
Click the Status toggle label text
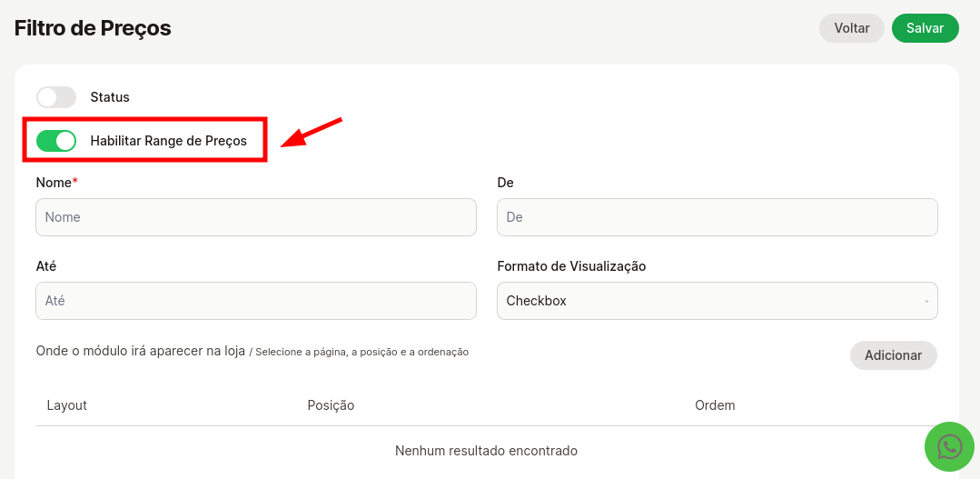(x=110, y=97)
